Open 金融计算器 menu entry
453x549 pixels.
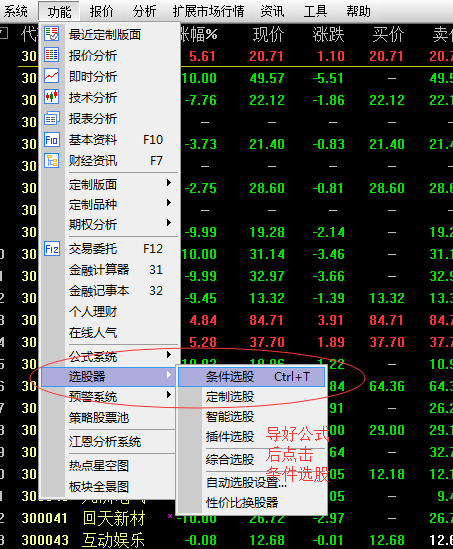(110, 270)
